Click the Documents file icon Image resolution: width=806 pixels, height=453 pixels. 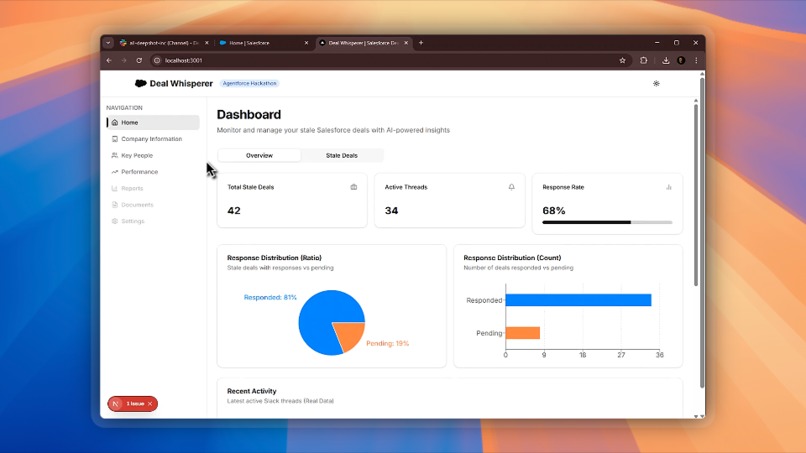point(115,205)
